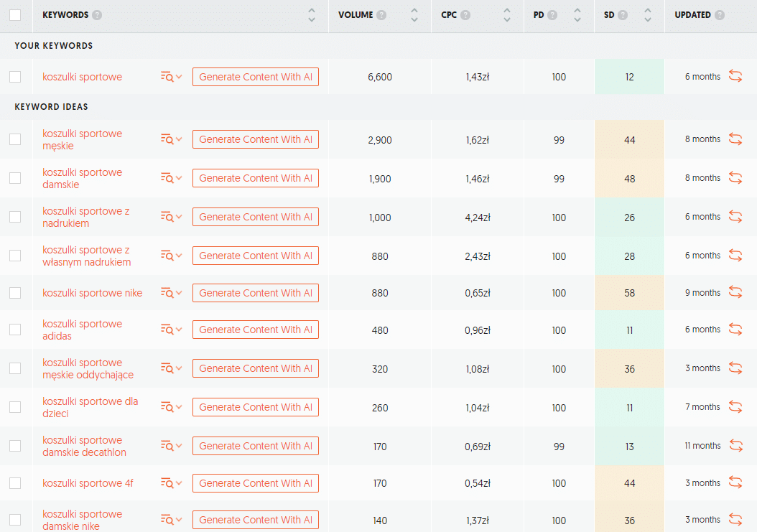Open the koszulki sportowe z nadrukiem link
This screenshot has width=757, height=532.
(86, 217)
